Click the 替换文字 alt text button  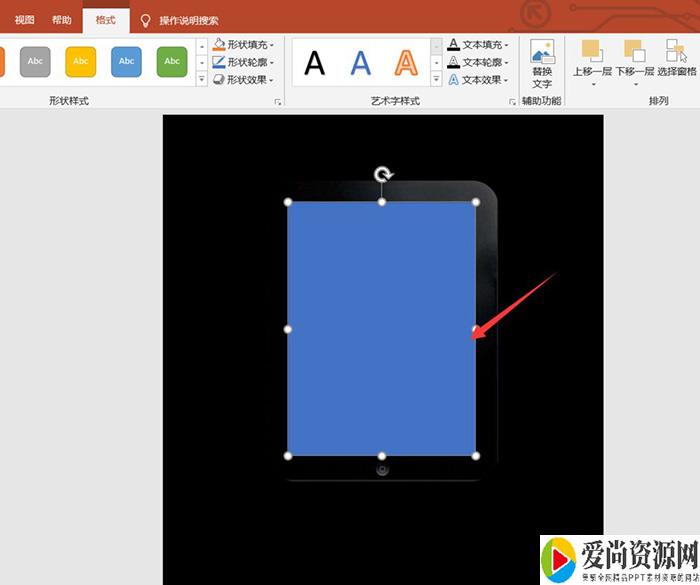tap(542, 64)
